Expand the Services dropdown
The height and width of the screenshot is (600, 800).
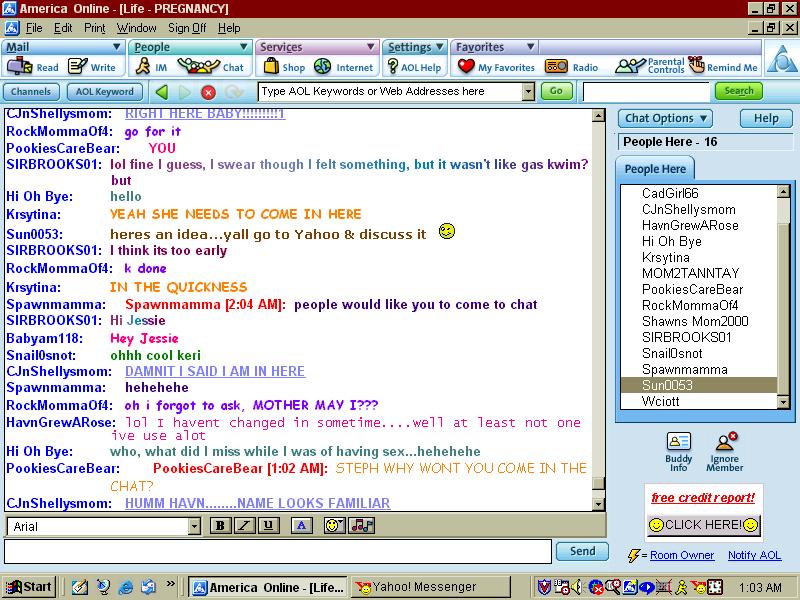point(371,47)
